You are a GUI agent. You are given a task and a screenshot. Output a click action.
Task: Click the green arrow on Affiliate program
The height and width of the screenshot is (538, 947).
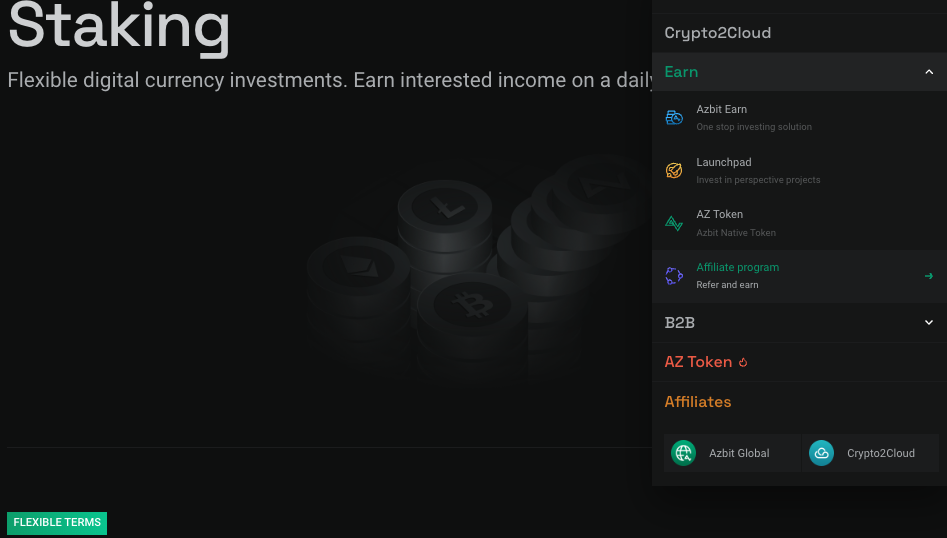[929, 276]
